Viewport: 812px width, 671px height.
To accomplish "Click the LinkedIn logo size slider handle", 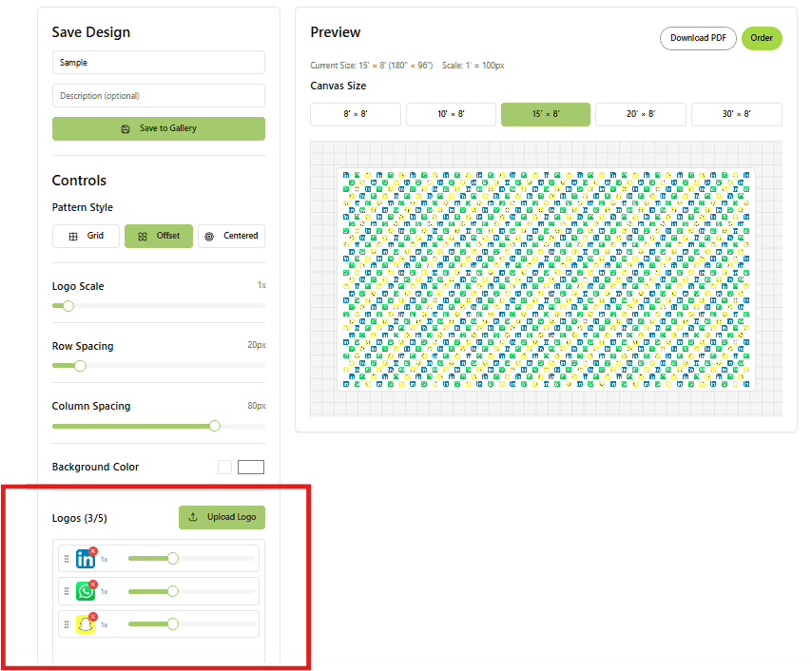I will coord(173,559).
